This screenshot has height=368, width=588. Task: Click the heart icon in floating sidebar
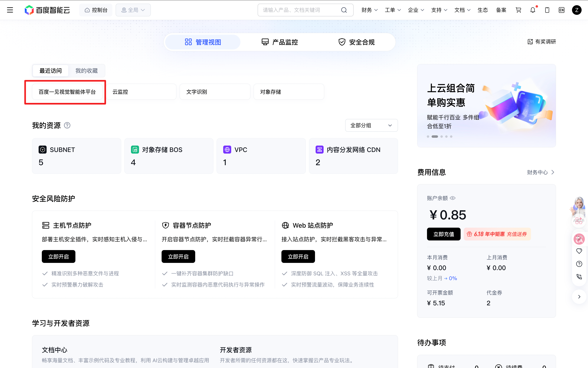click(579, 251)
